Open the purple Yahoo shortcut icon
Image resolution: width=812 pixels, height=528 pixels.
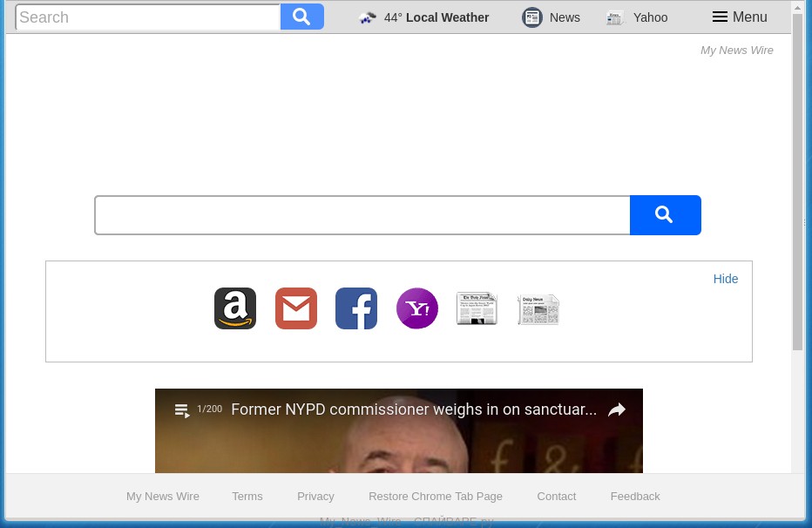[416, 308]
